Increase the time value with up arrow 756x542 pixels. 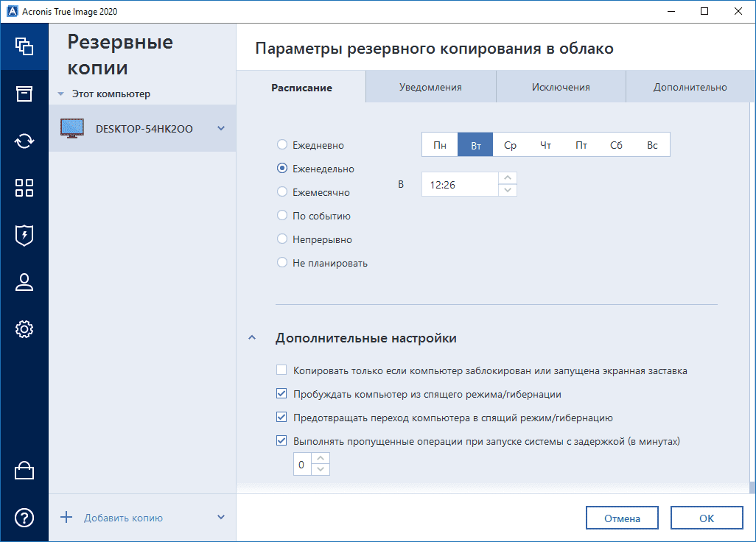point(508,178)
